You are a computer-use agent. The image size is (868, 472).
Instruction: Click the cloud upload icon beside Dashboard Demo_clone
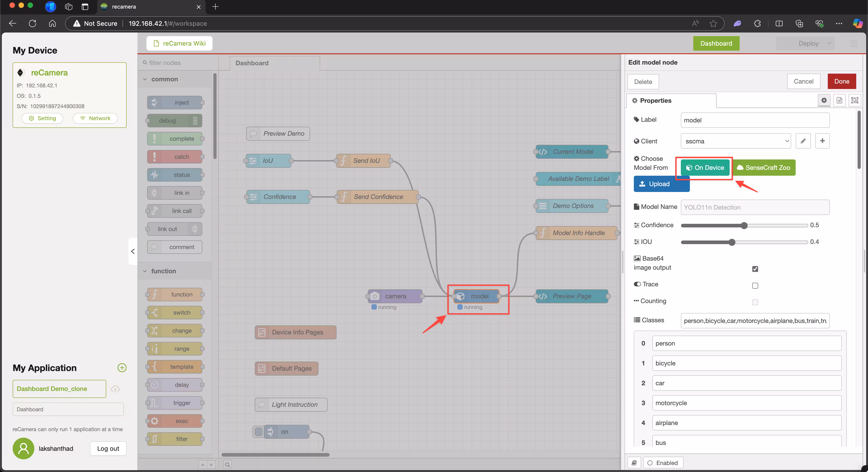(115, 389)
